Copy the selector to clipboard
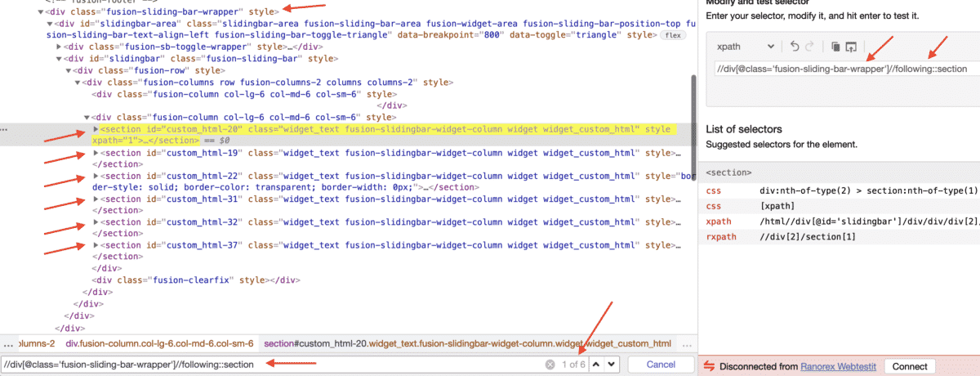This screenshot has width=980, height=376. pos(835,47)
